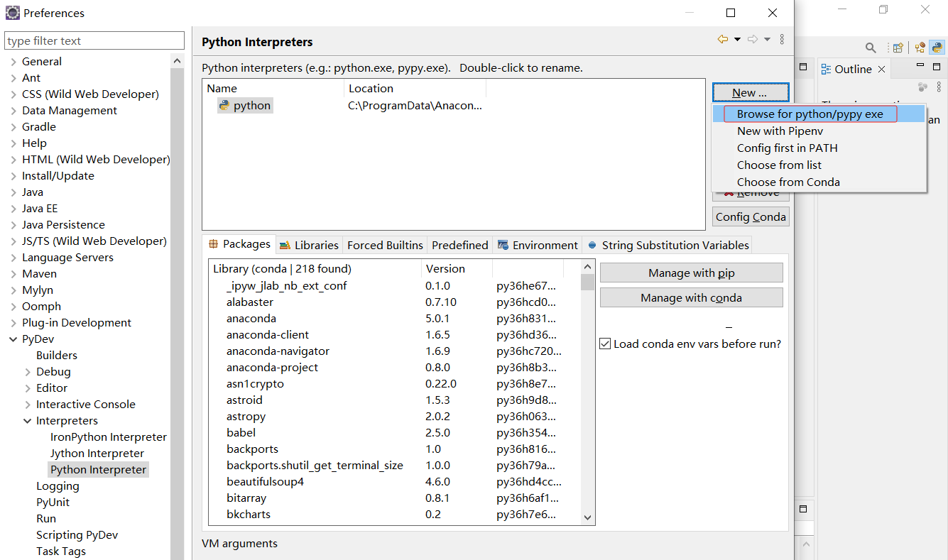This screenshot has height=560, width=948.
Task: Click the packages list vertical scrollbar
Action: pyautogui.click(x=587, y=392)
